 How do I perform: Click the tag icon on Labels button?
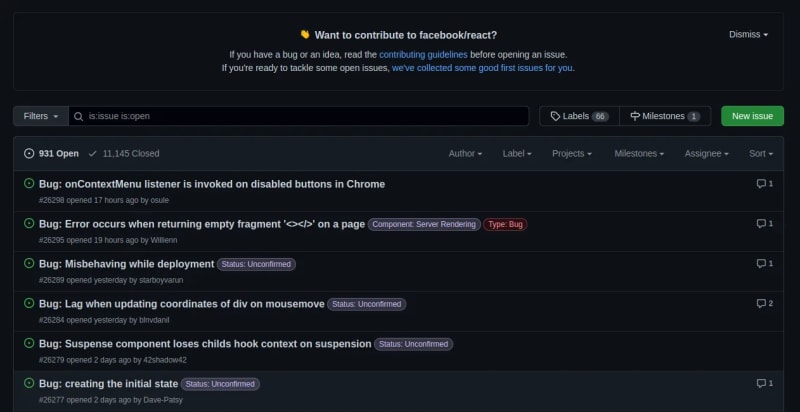click(x=555, y=116)
